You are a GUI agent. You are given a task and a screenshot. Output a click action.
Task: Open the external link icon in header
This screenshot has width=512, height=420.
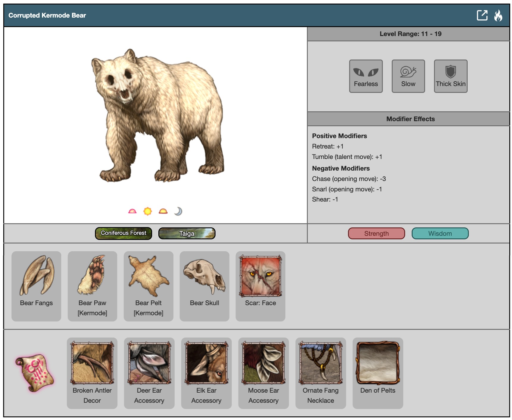click(482, 15)
